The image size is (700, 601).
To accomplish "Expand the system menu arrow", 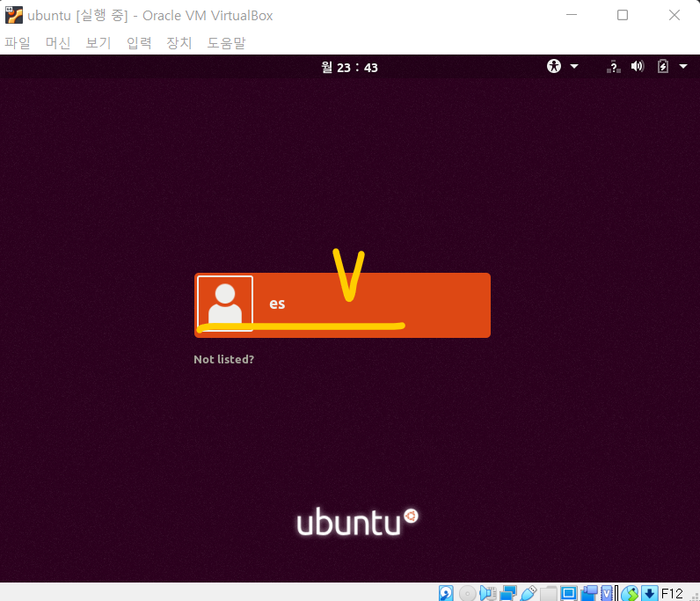I will pos(683,67).
